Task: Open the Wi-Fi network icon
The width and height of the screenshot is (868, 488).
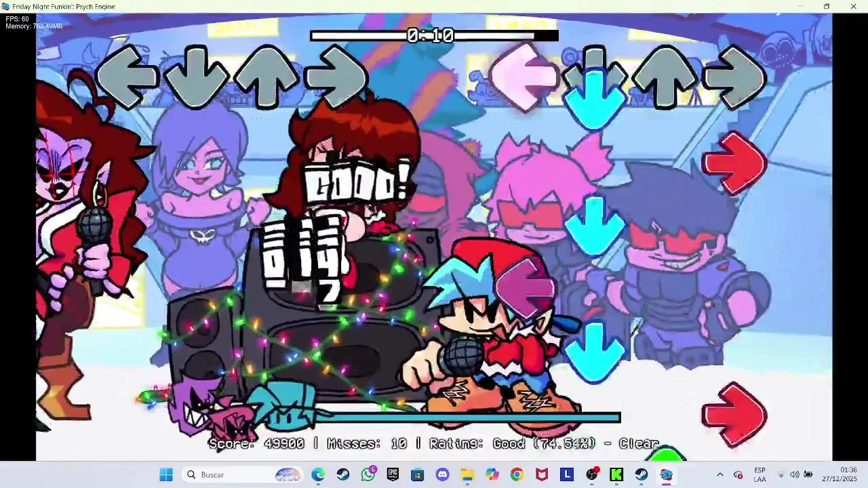Action: 781,474
